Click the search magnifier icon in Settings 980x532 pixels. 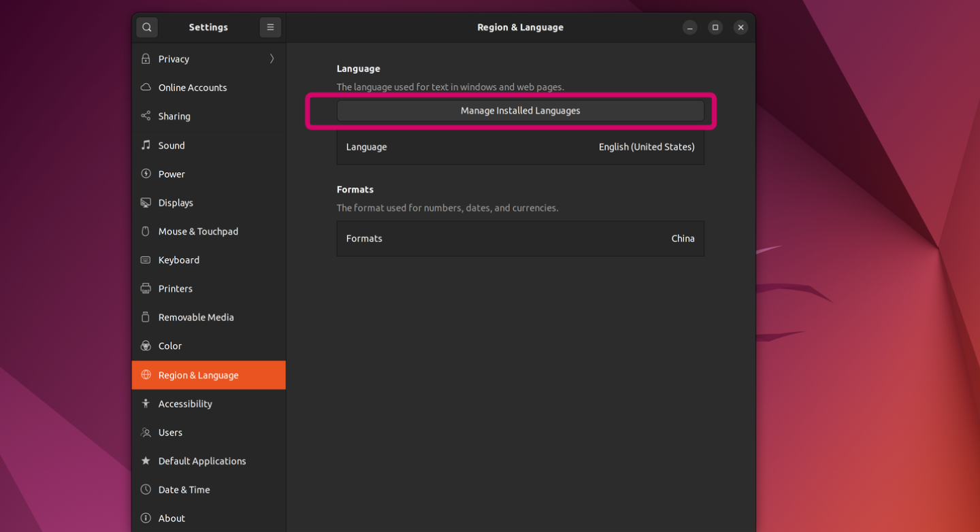[147, 27]
